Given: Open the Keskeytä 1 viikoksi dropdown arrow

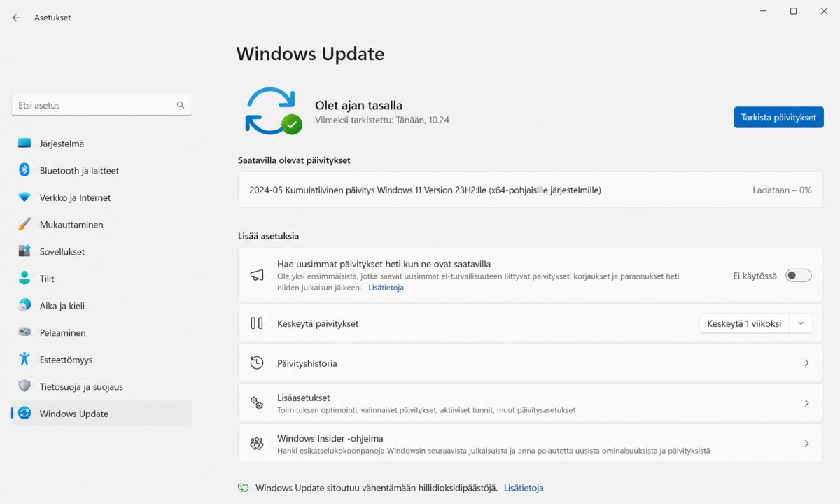Looking at the screenshot, I should click(x=801, y=323).
